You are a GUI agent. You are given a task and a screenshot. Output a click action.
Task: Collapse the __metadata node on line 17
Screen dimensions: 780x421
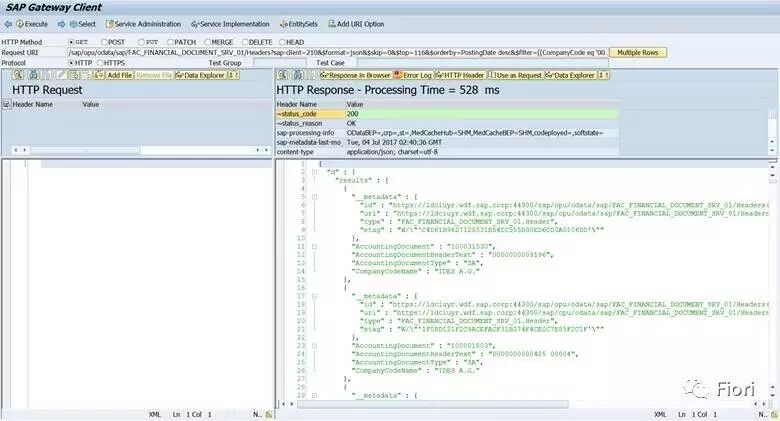coord(314,297)
